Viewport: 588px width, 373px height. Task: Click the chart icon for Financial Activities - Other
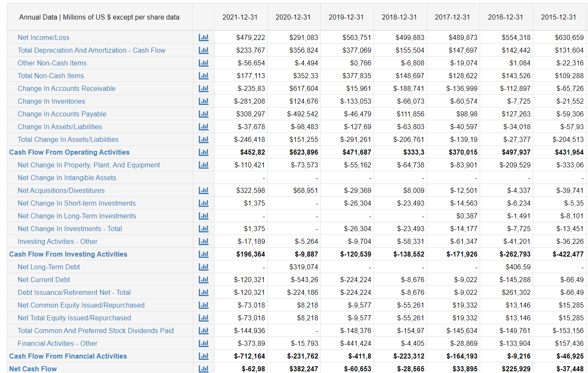(204, 343)
